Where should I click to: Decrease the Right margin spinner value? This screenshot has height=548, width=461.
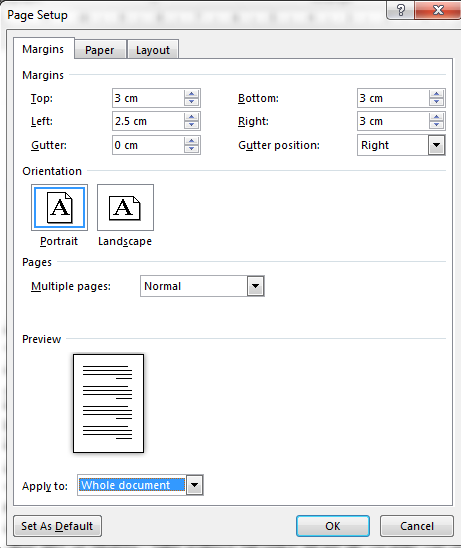pos(437,125)
